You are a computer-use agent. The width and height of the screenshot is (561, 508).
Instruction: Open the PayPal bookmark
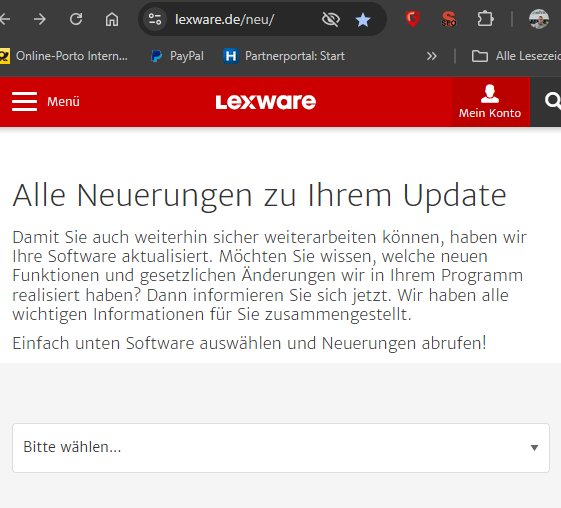click(x=177, y=56)
